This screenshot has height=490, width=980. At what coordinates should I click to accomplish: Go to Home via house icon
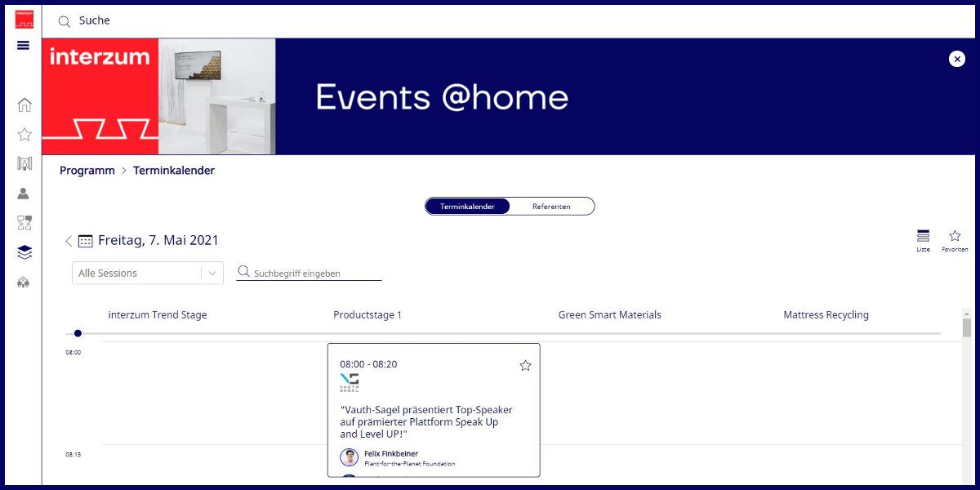pyautogui.click(x=24, y=105)
